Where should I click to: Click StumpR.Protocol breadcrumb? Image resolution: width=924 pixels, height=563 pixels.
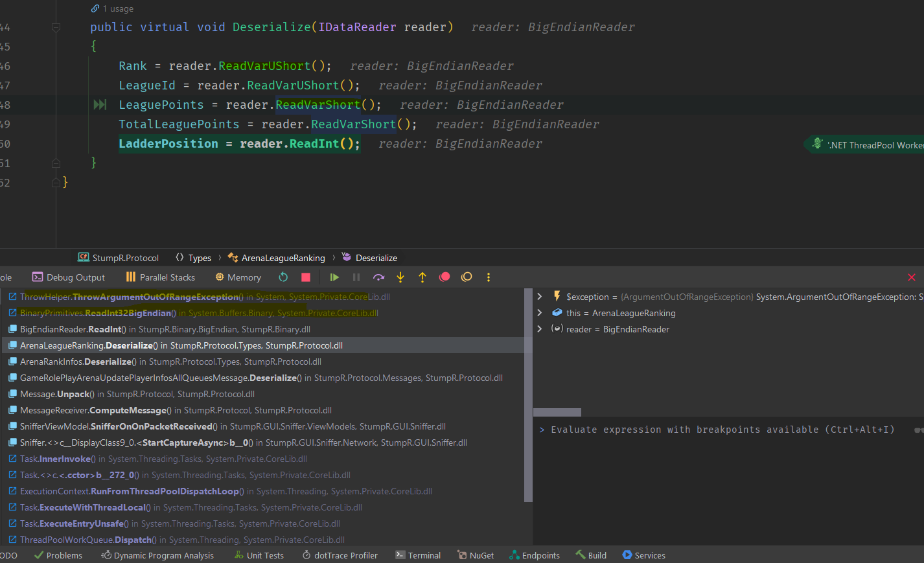(119, 258)
